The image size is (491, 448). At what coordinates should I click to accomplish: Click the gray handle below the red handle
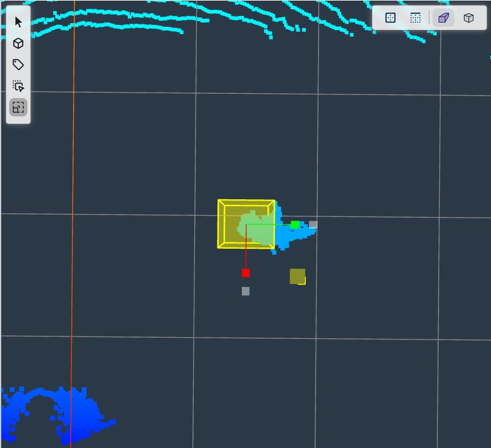245,291
